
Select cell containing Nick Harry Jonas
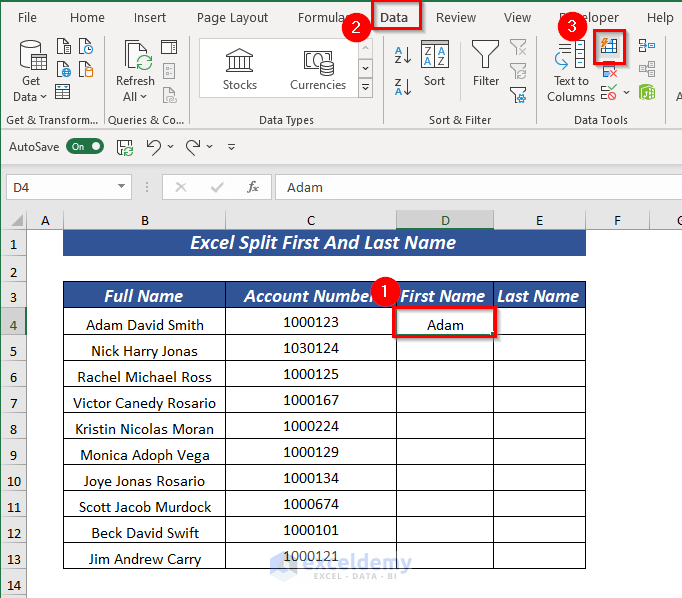click(144, 351)
